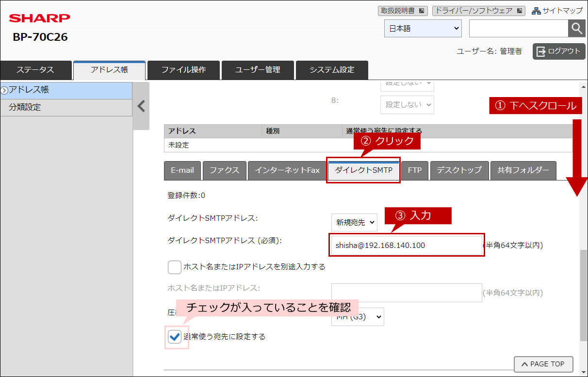
Task: Select the デスクトップ address tab
Action: [x=459, y=170]
